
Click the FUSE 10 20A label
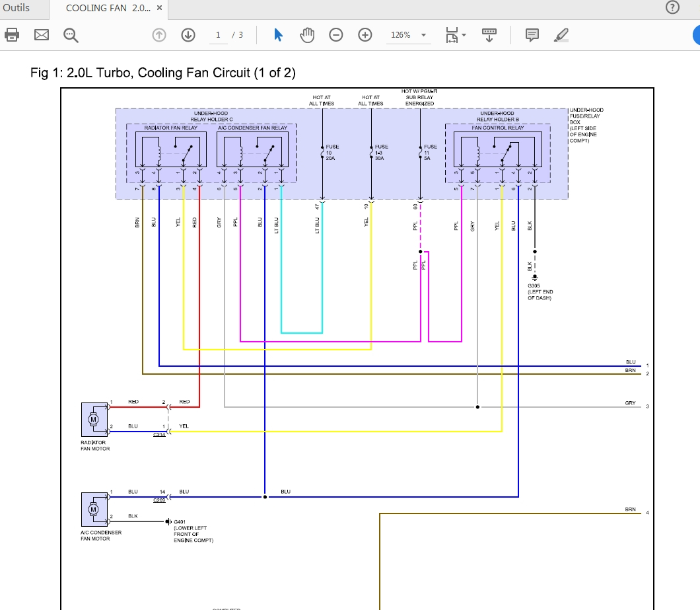click(x=332, y=153)
